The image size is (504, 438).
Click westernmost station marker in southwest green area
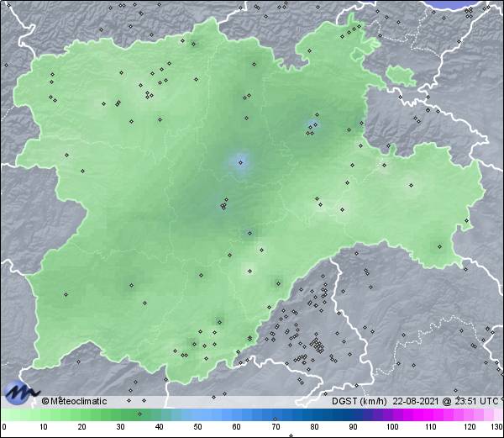pos(66,294)
